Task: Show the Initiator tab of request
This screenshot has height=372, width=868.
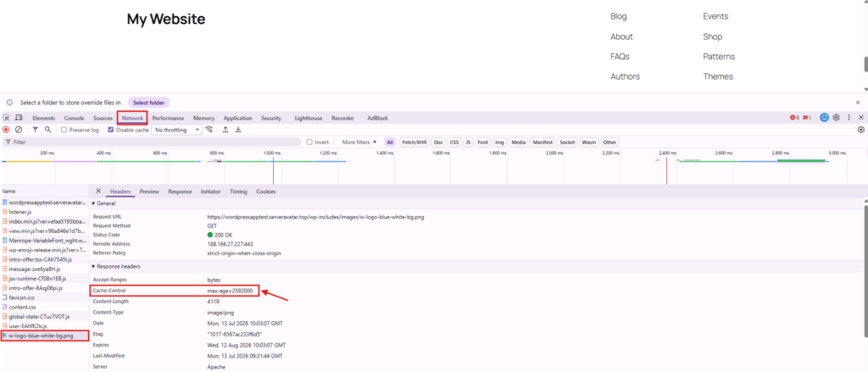Action: point(210,192)
